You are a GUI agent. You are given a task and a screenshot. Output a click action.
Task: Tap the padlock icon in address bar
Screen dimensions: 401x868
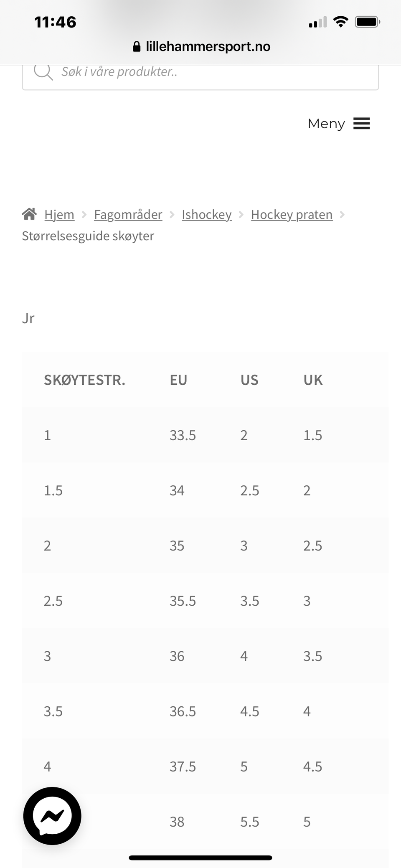click(137, 46)
